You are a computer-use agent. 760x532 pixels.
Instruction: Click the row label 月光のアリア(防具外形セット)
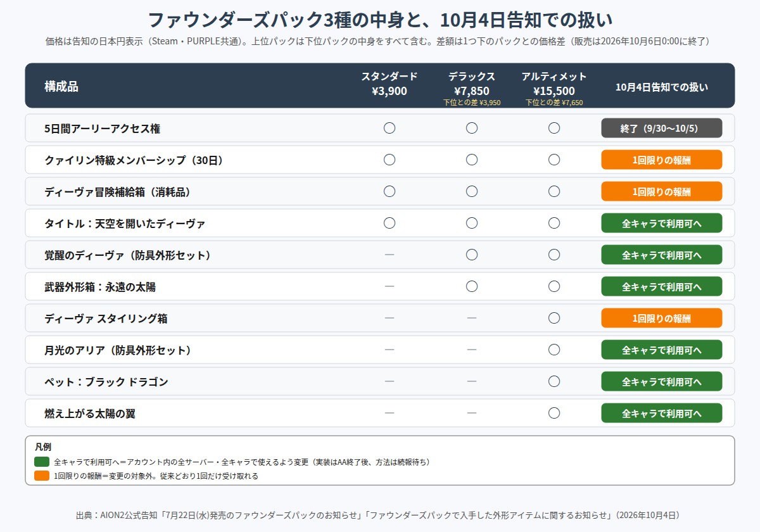118,350
